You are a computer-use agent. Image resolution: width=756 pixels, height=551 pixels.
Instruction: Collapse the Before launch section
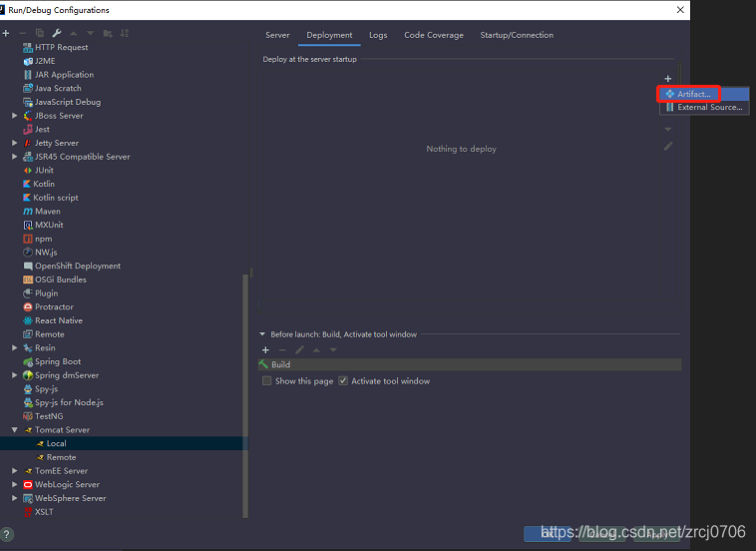[262, 333]
